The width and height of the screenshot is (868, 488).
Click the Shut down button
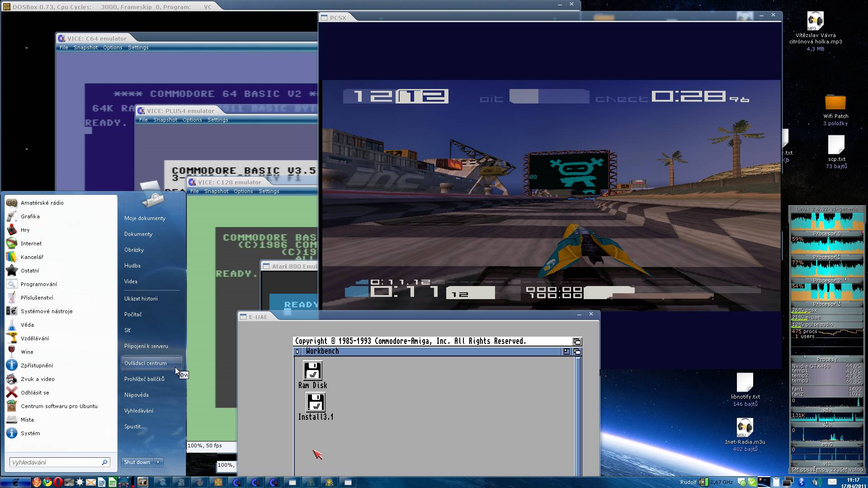click(137, 462)
